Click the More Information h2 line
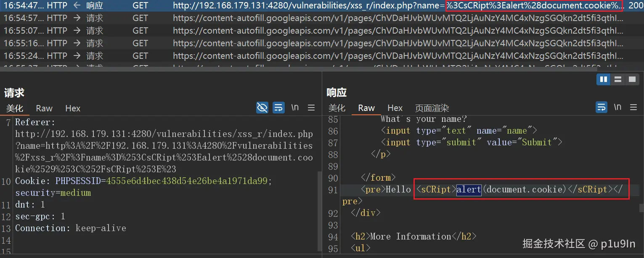 413,237
